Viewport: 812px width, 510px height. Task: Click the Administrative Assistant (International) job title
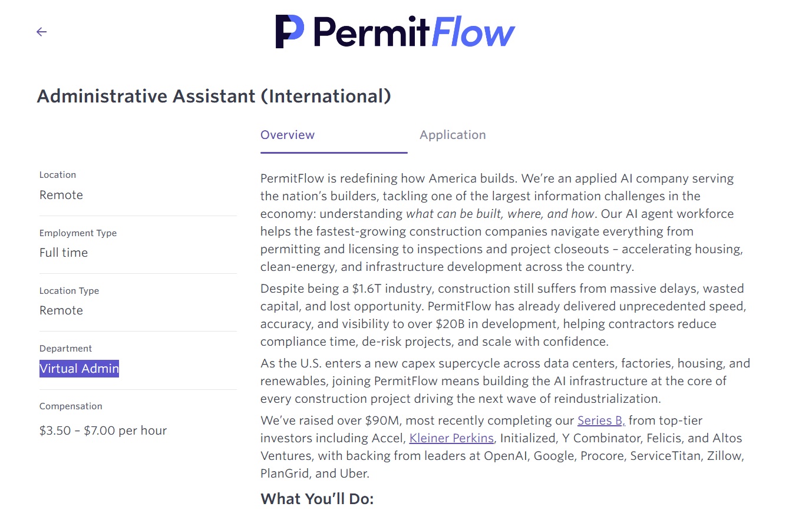(x=213, y=96)
